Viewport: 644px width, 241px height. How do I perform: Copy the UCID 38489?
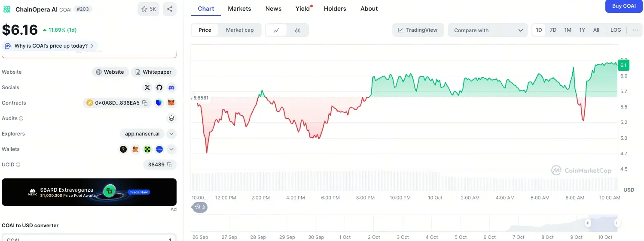[170, 165]
